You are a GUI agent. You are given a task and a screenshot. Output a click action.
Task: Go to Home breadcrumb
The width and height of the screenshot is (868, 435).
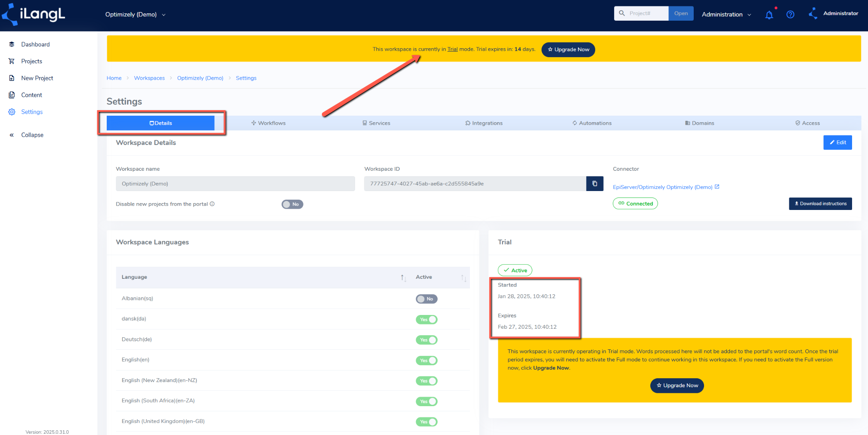pyautogui.click(x=114, y=78)
